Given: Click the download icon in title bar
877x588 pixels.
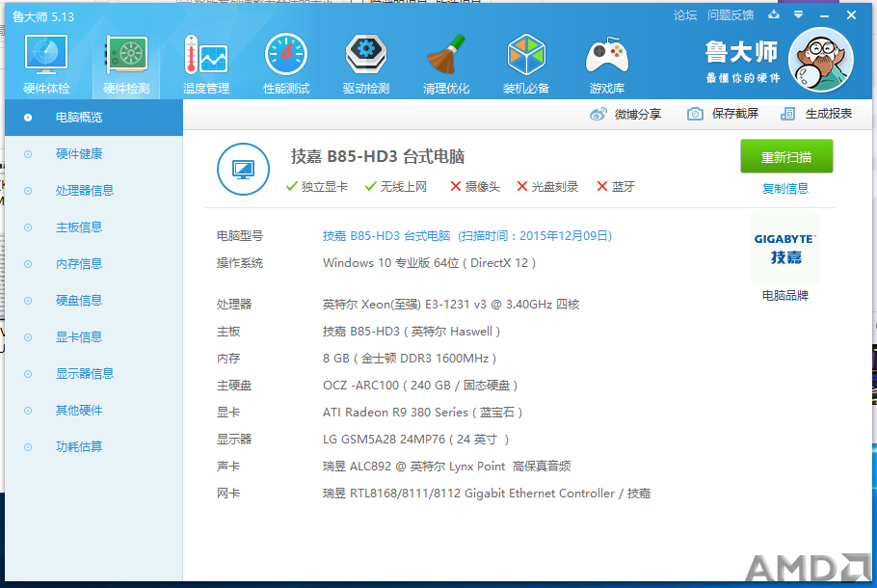Looking at the screenshot, I should click(x=774, y=15).
